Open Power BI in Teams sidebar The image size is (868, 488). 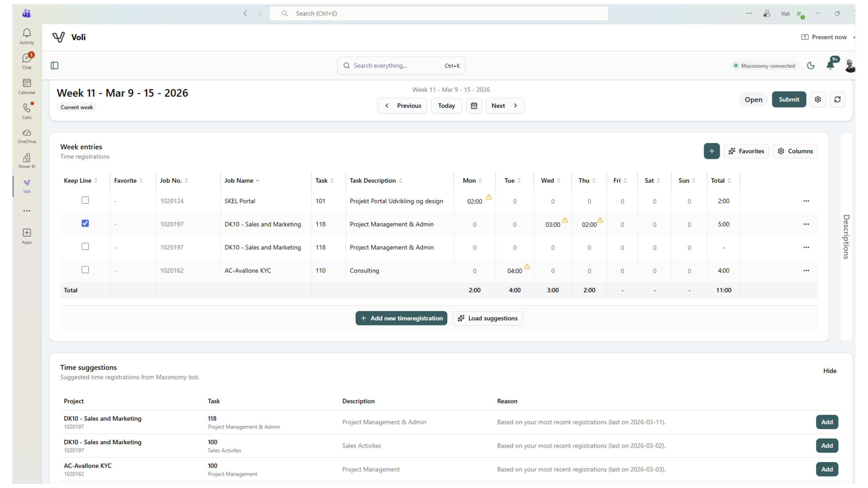pos(27,161)
